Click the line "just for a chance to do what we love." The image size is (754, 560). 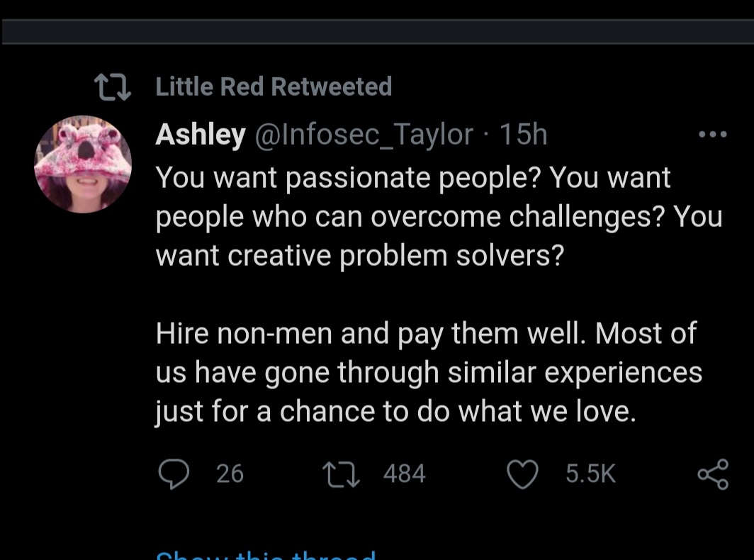(395, 412)
